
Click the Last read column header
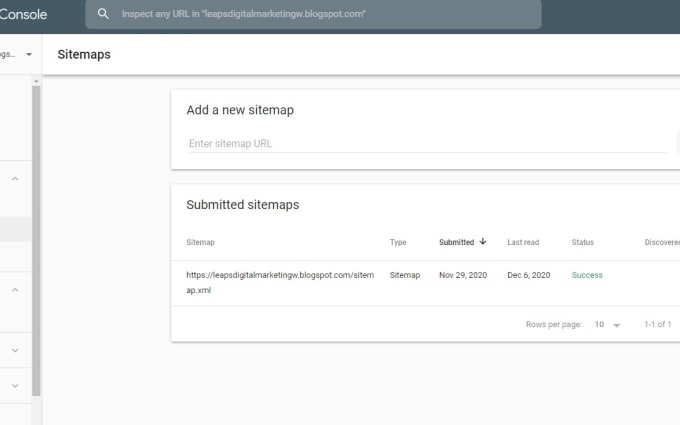(x=523, y=242)
